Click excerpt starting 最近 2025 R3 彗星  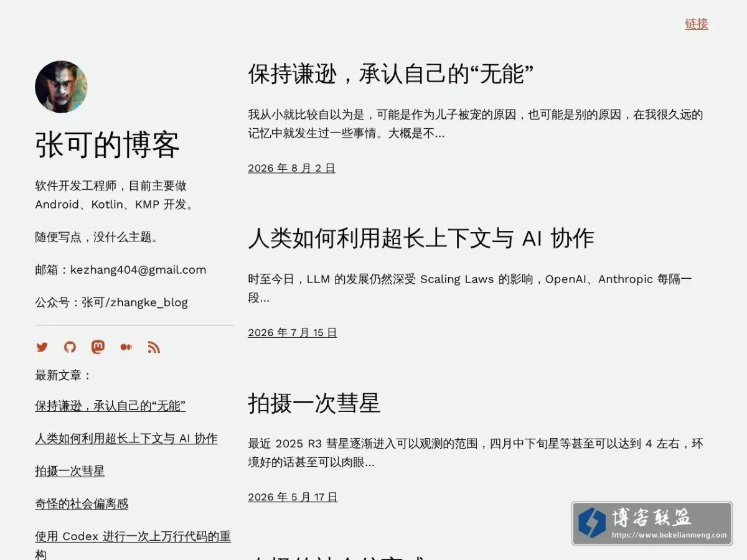pyautogui.click(x=476, y=453)
